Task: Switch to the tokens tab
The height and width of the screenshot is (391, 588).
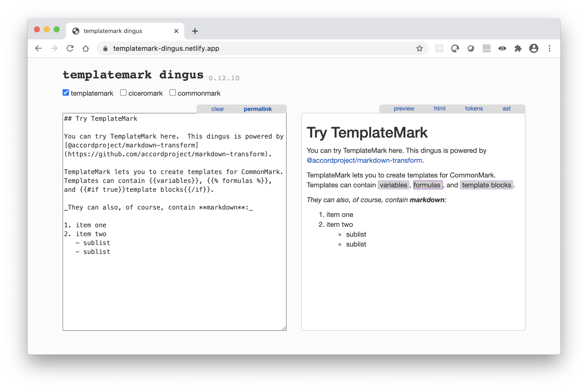Action: coord(474,108)
